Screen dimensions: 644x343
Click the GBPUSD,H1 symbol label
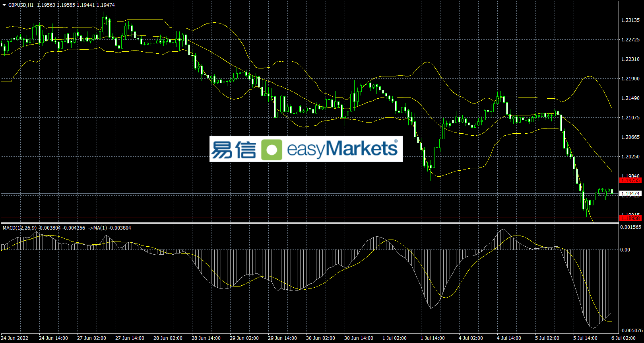[x=21, y=5]
